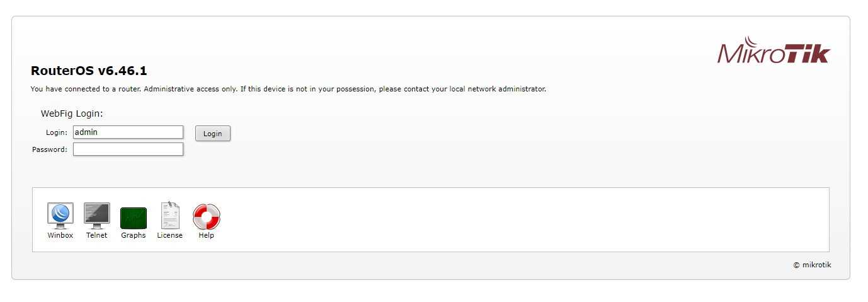
Task: Select the License text label
Action: pos(170,235)
